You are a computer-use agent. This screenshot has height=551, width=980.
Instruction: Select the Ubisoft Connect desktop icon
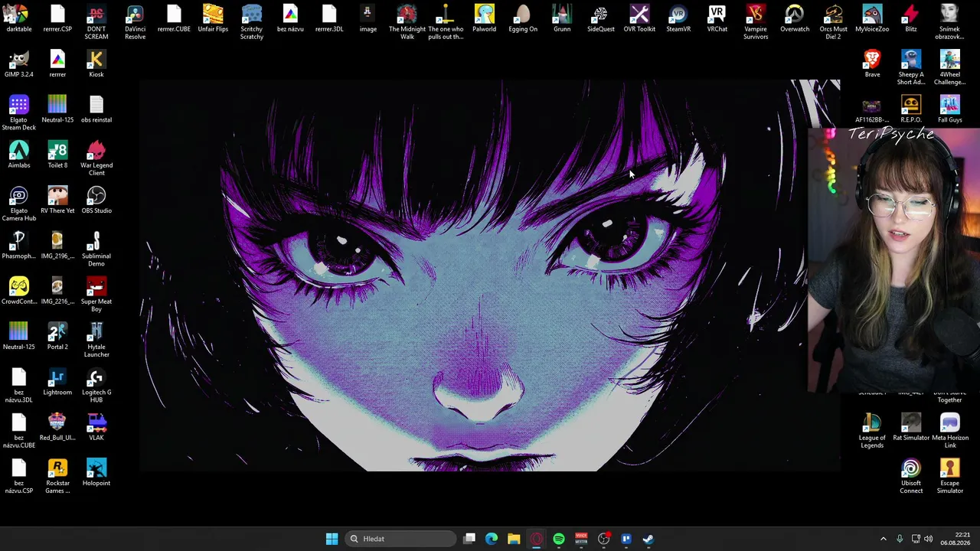[911, 477]
